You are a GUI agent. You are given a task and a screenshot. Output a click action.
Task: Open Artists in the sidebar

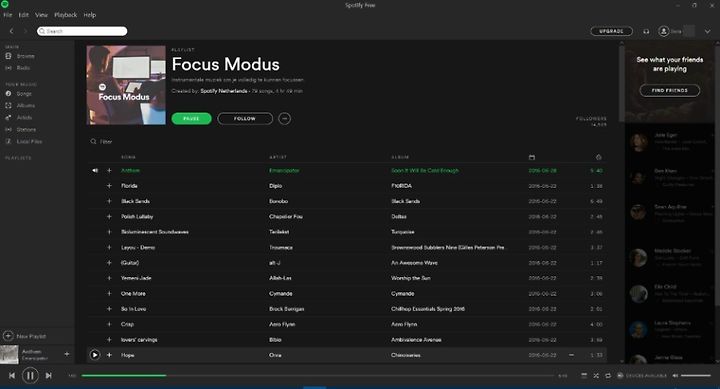point(24,118)
